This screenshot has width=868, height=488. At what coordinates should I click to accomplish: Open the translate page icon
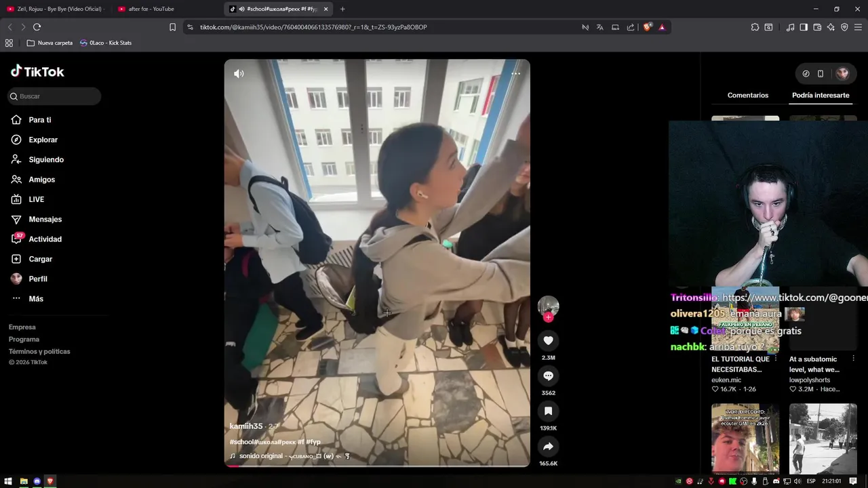[599, 27]
